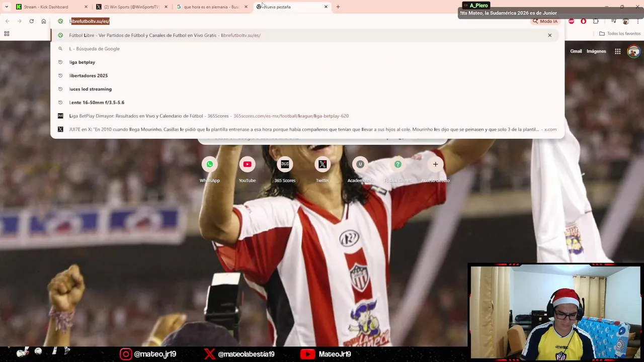Remove the Fútbol Libre suggestion with X
The height and width of the screenshot is (362, 644).
pyautogui.click(x=550, y=35)
